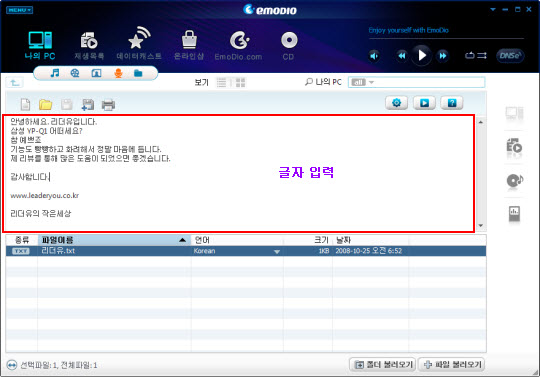Select the orange voice recording category icon

(x=118, y=73)
